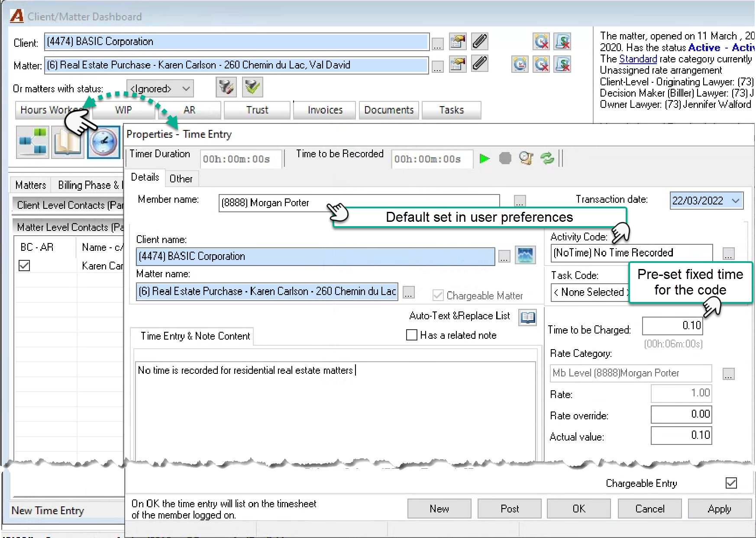The width and height of the screenshot is (756, 538).
Task: Click the open book icon under Hours Worked
Action: pos(68,142)
